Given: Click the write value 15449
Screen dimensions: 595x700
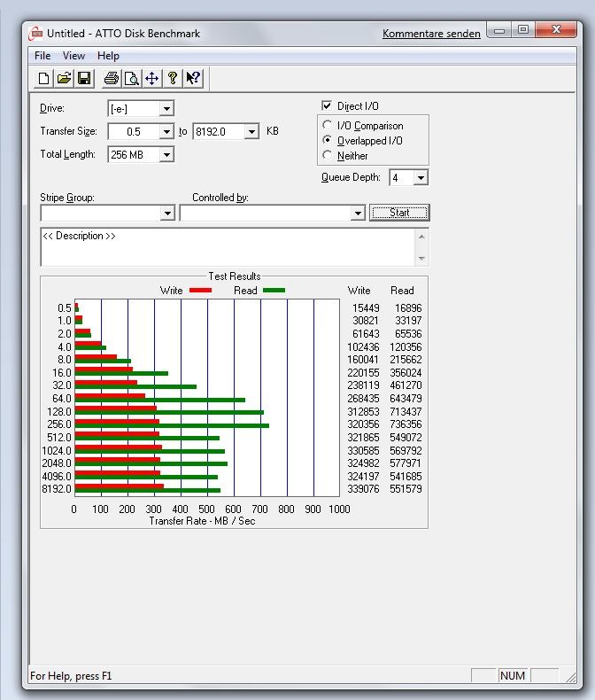Looking at the screenshot, I should coord(366,308).
